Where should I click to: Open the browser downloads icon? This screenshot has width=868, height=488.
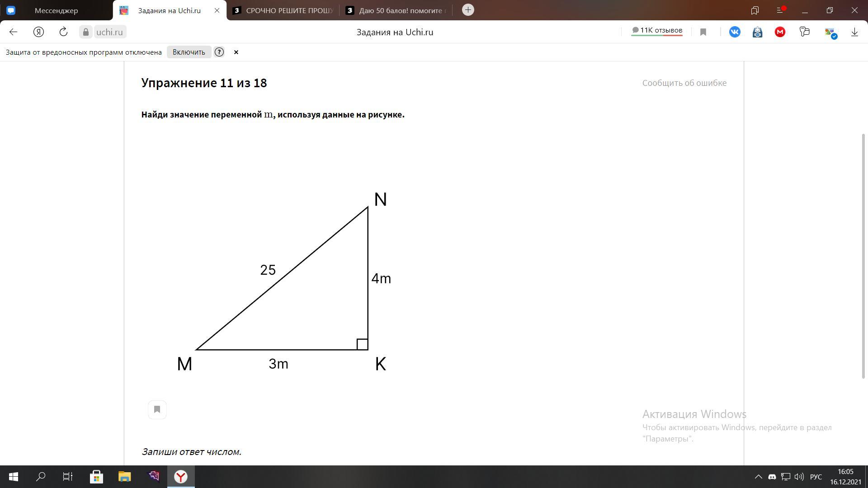pos(854,32)
